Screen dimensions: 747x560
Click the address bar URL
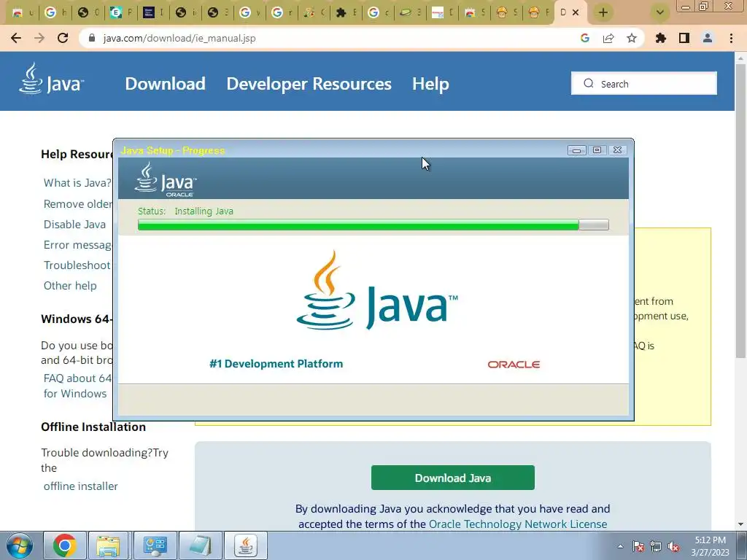click(x=179, y=38)
